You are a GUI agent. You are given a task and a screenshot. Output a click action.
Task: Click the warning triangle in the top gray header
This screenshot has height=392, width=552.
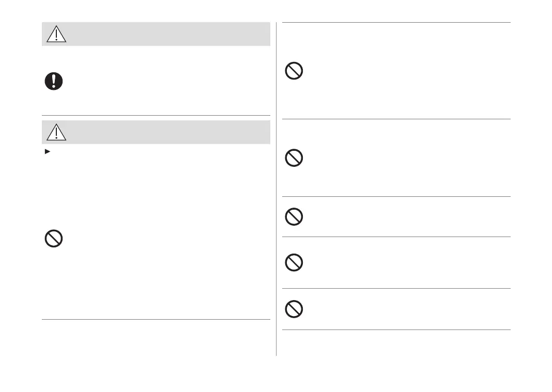[56, 34]
